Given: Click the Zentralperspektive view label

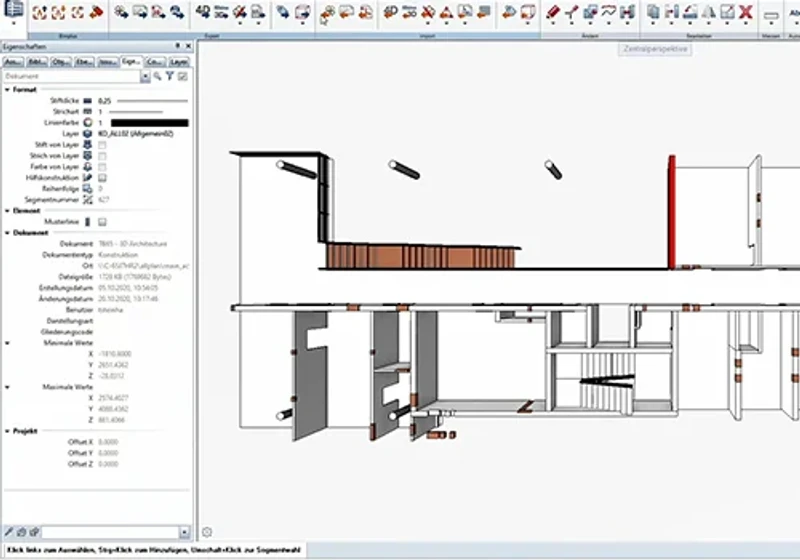Looking at the screenshot, I should 655,49.
